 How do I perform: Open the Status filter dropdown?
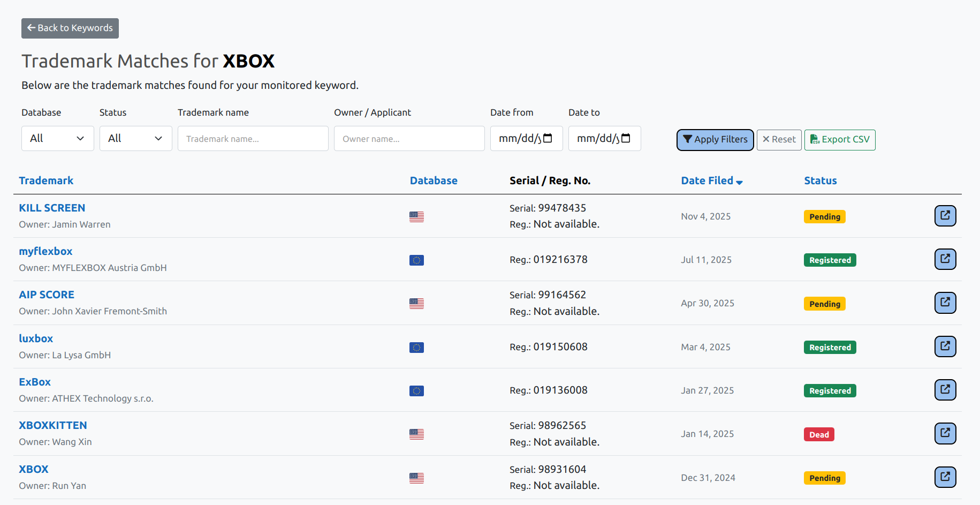point(135,138)
